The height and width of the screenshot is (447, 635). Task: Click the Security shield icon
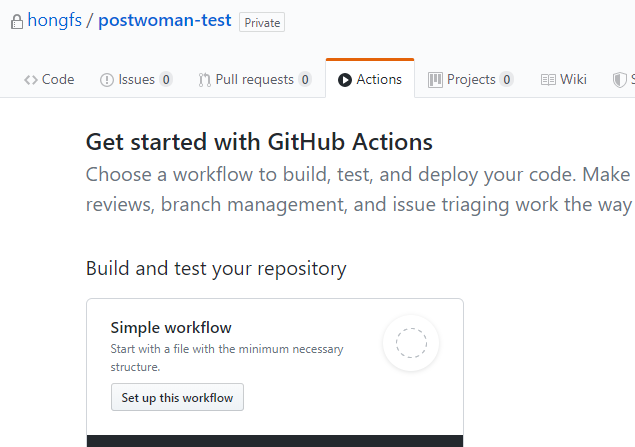click(x=620, y=80)
